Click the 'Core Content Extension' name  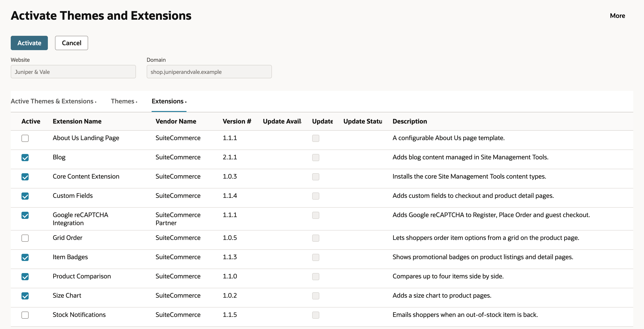coord(86,176)
